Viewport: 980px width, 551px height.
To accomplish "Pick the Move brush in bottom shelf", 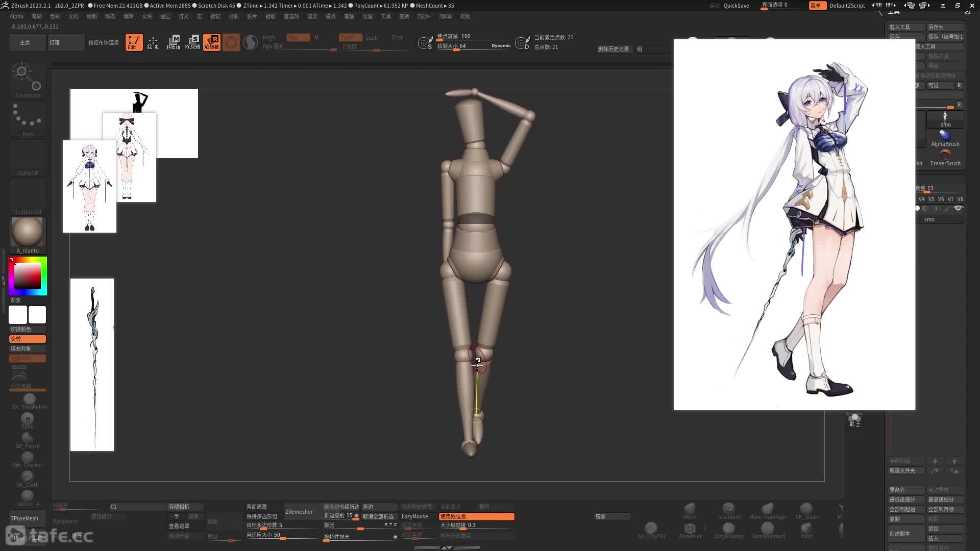I will pos(690,511).
